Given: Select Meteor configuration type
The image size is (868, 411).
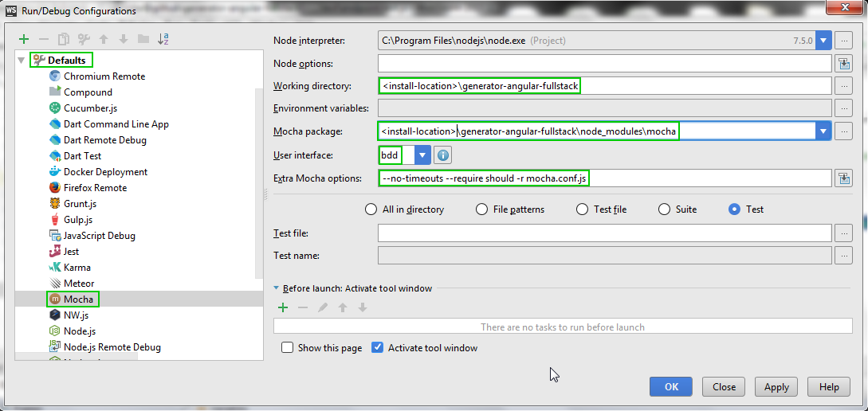Looking at the screenshot, I should (79, 284).
